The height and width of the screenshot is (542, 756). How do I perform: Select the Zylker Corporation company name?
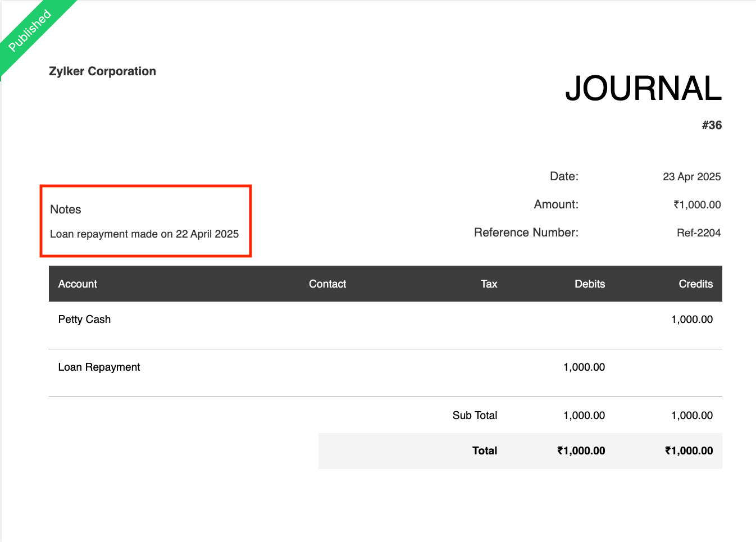[103, 71]
